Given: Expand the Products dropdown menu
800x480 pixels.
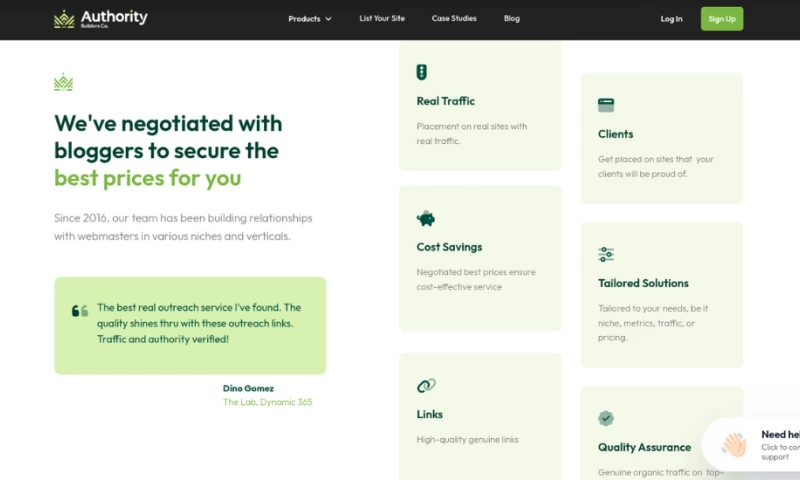Looking at the screenshot, I should pos(304,19).
